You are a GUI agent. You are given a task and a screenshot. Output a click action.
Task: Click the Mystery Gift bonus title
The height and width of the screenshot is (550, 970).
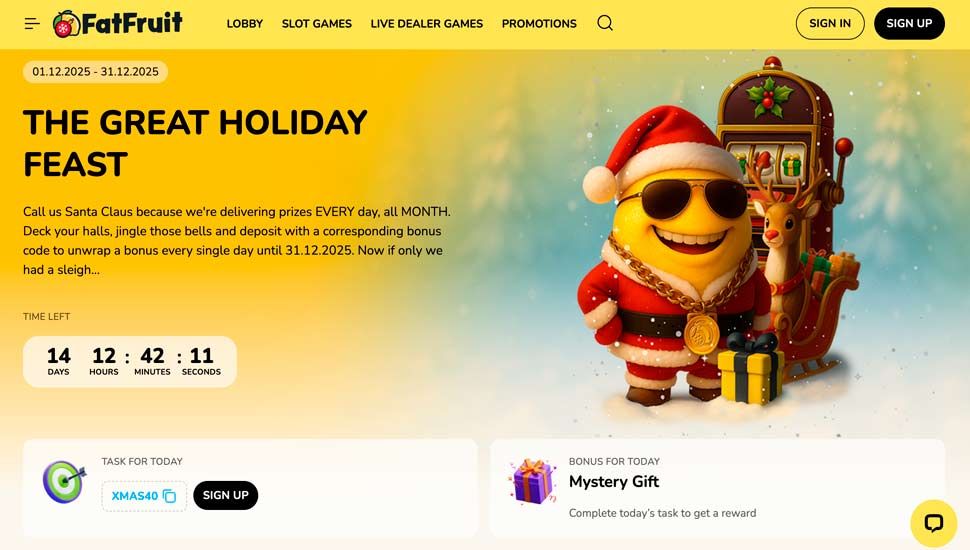(x=614, y=481)
